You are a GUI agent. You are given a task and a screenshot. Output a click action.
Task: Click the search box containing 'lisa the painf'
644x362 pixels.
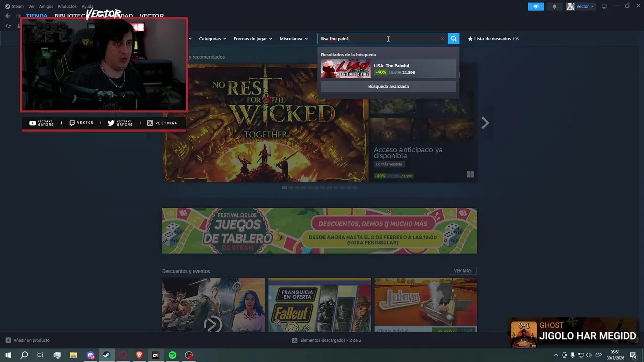tap(382, 39)
